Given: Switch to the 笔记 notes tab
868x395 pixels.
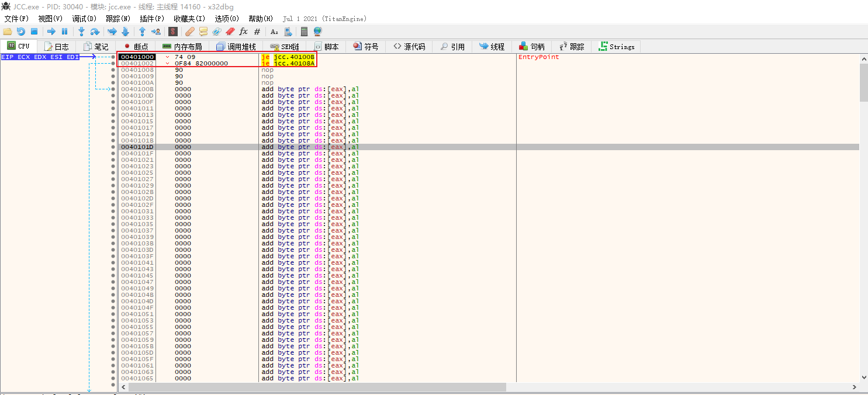Looking at the screenshot, I should [x=96, y=47].
